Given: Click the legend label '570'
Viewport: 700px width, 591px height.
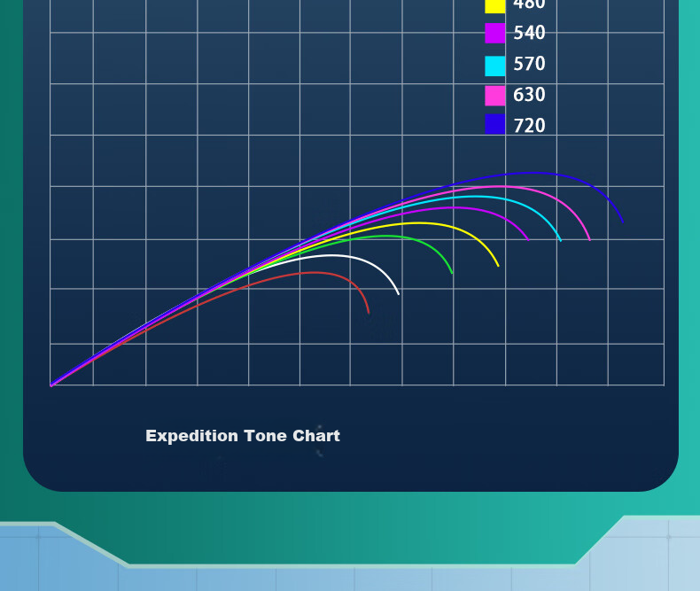Looking at the screenshot, I should tap(530, 64).
